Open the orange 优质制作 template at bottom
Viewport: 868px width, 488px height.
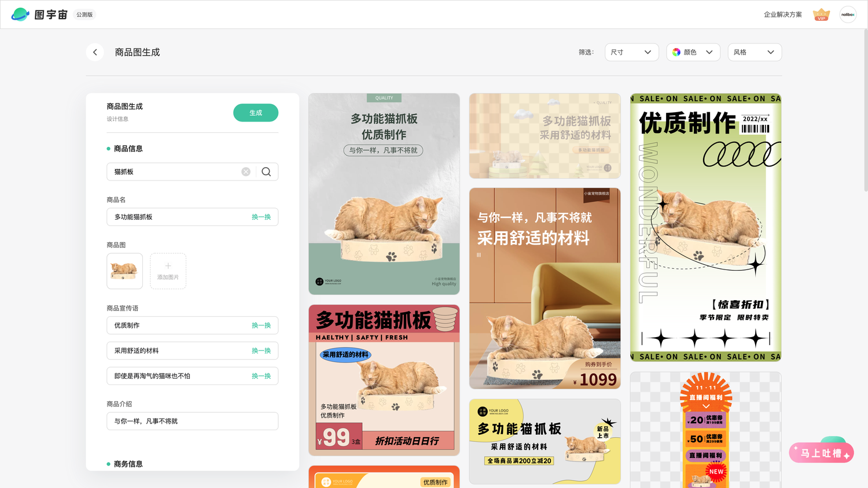384,477
